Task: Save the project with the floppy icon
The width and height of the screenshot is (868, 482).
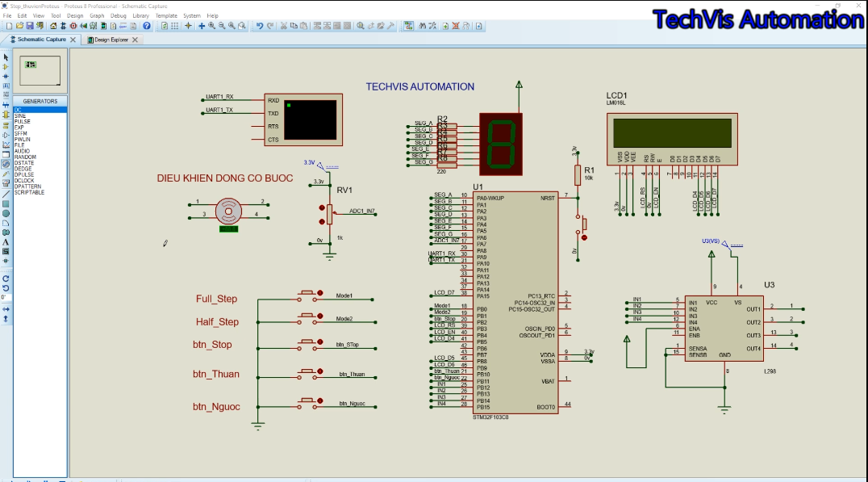Action: click(x=30, y=26)
